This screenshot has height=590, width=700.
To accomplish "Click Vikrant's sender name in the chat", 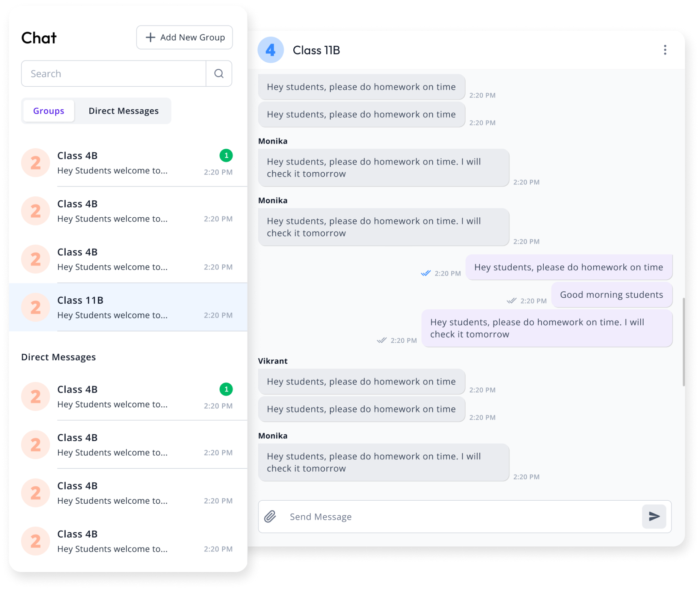I will coord(273,361).
